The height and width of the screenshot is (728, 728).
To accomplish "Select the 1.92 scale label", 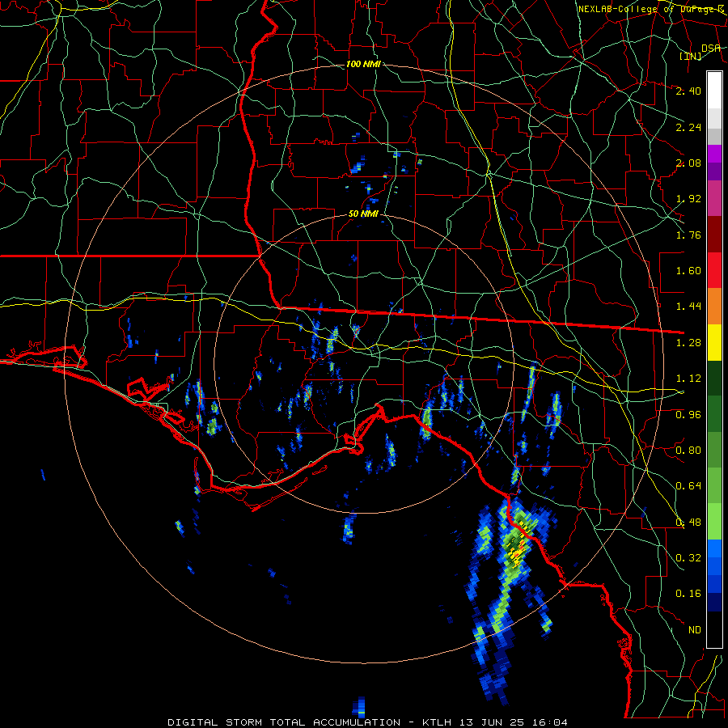I will click(688, 199).
